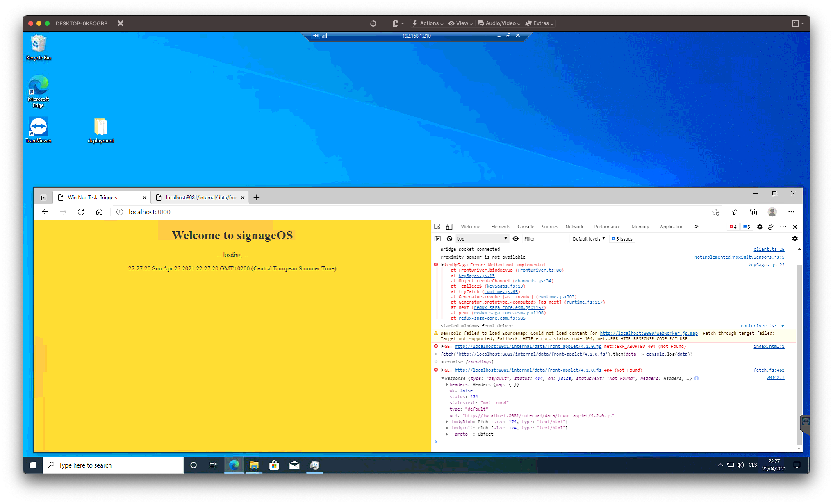This screenshot has width=833, height=504.
Task: Toggle the View eye menu in TeamViewer toolbar
Action: click(460, 23)
